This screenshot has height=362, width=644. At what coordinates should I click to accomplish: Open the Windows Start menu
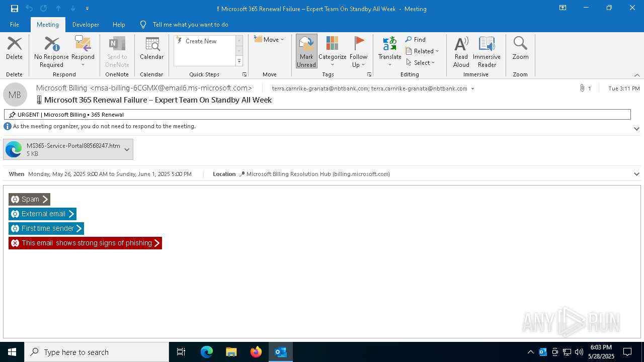point(12,352)
